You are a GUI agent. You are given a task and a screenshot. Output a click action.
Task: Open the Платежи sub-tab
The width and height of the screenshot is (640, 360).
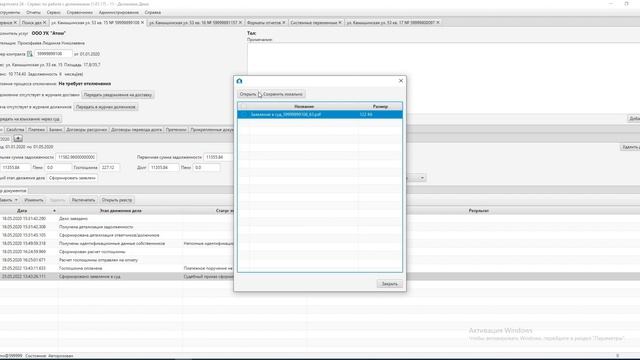[x=36, y=130]
